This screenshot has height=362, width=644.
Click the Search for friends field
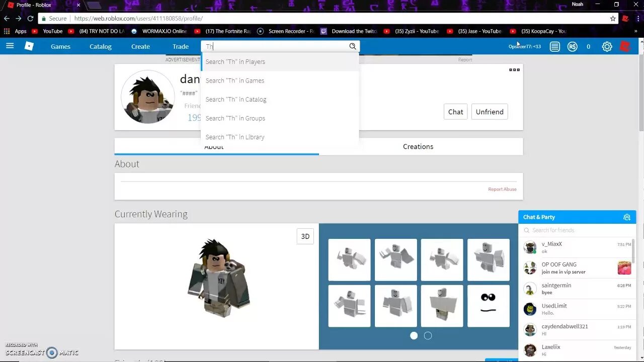coord(577,230)
